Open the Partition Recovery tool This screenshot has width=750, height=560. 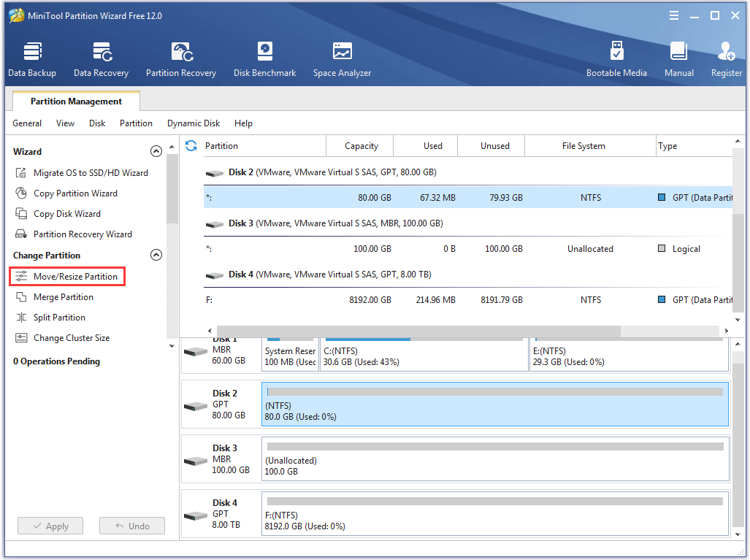click(180, 58)
